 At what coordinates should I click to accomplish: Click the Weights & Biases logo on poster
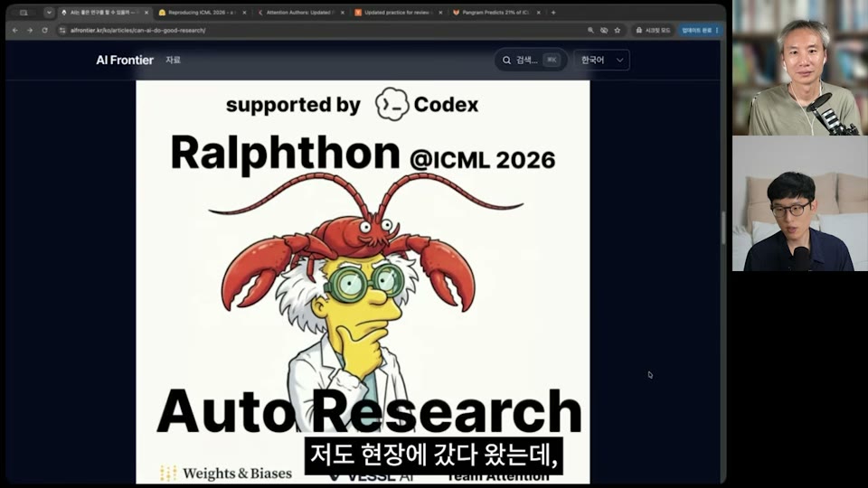click(226, 474)
